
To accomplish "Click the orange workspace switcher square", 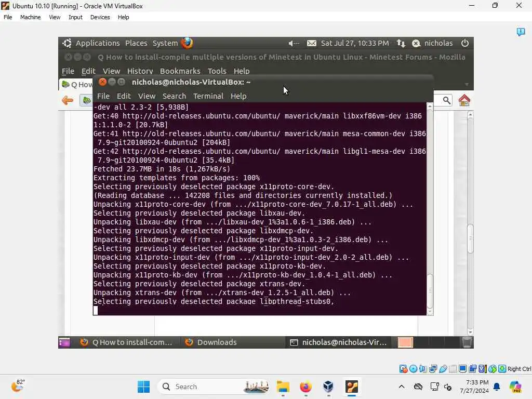I will [x=405, y=342].
